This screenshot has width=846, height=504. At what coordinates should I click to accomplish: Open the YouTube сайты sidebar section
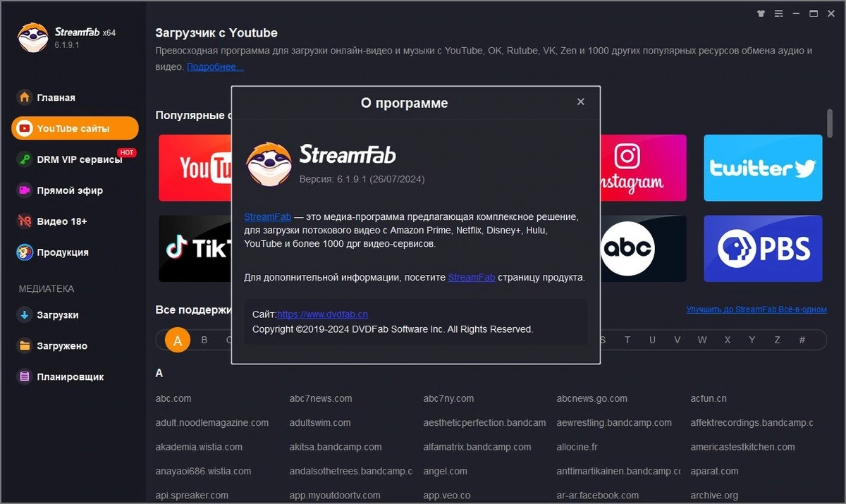(75, 128)
